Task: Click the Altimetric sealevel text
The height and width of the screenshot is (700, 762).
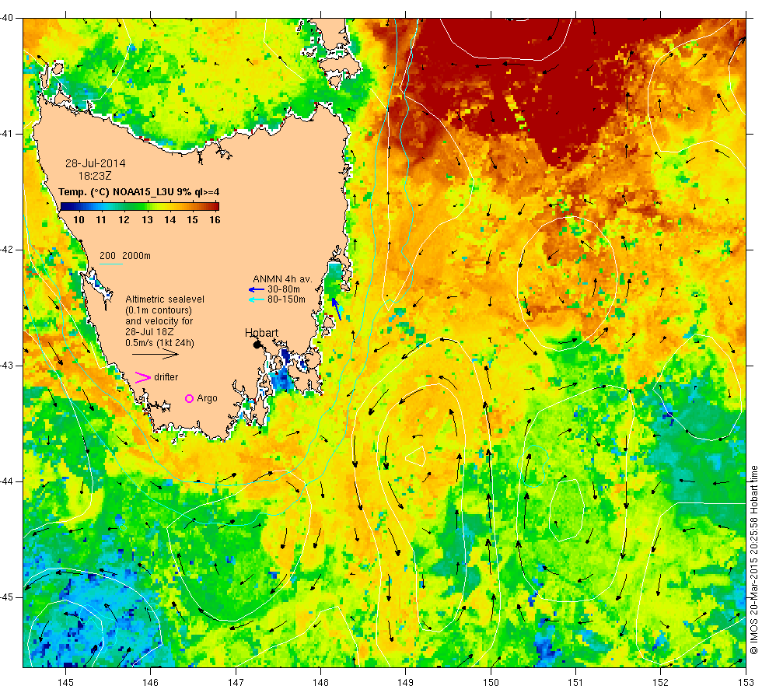Action: [165, 299]
